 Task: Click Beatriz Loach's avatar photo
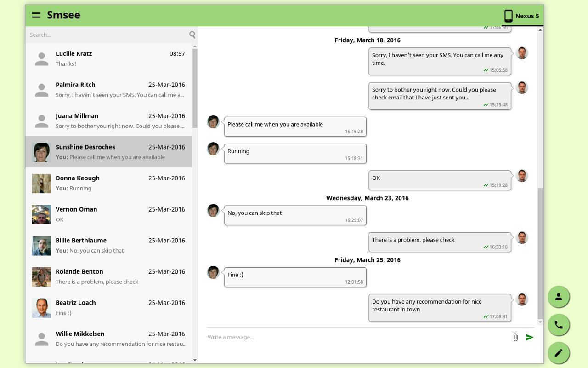tap(41, 308)
